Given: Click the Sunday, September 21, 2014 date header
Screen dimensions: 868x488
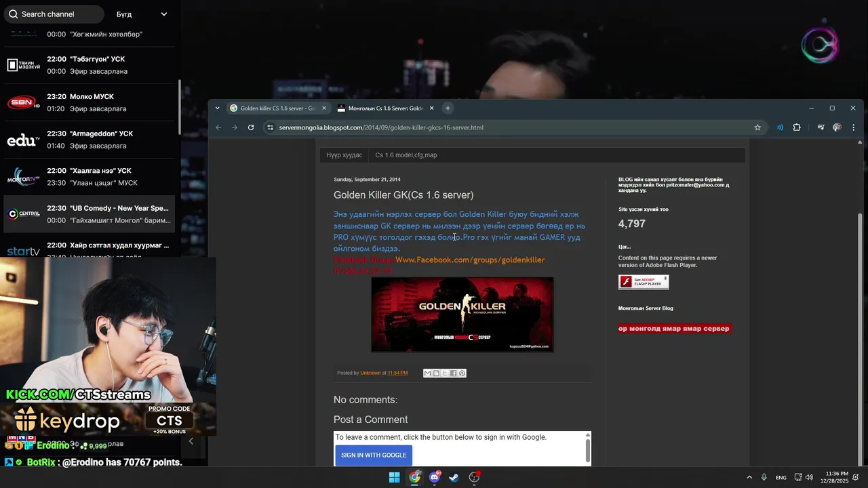Looking at the screenshot, I should coord(367,180).
